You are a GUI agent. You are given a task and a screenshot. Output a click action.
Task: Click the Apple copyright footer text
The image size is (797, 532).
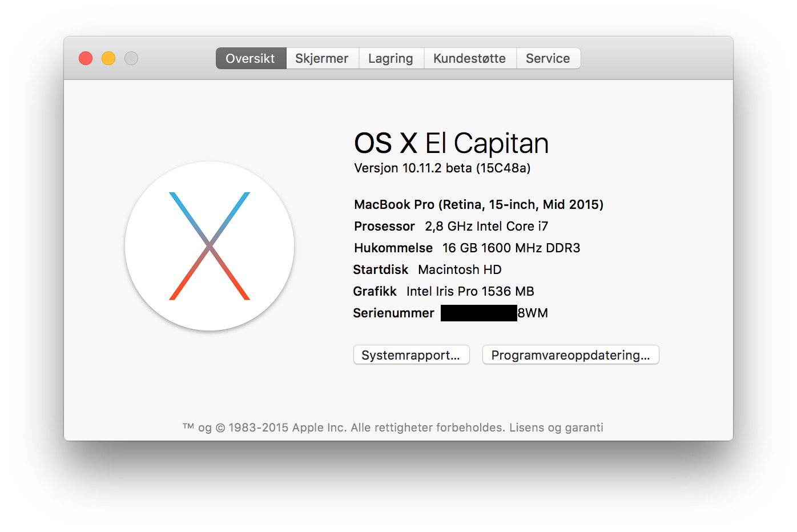tap(393, 428)
